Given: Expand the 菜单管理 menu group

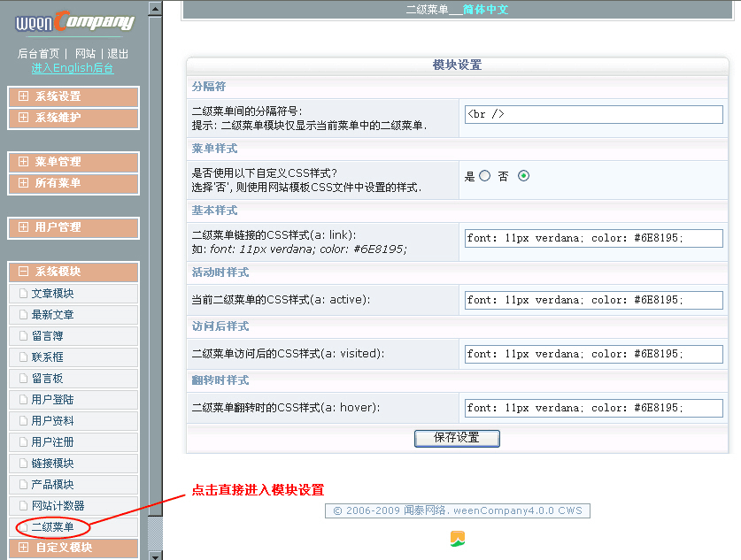Looking at the screenshot, I should click(x=73, y=163).
